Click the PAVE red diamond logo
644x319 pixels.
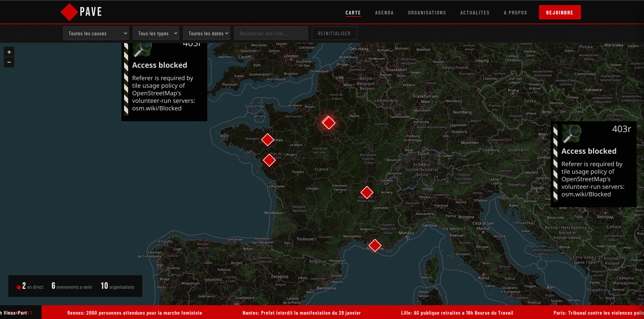coord(69,12)
